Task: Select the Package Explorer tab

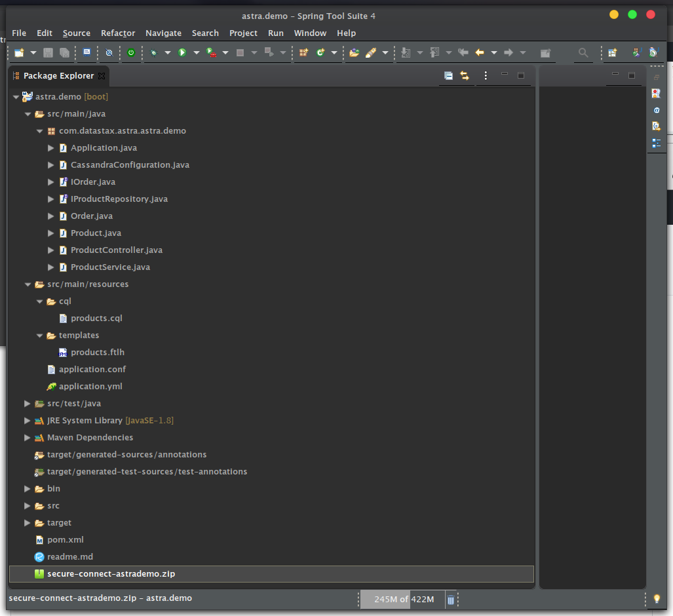Action: click(59, 75)
